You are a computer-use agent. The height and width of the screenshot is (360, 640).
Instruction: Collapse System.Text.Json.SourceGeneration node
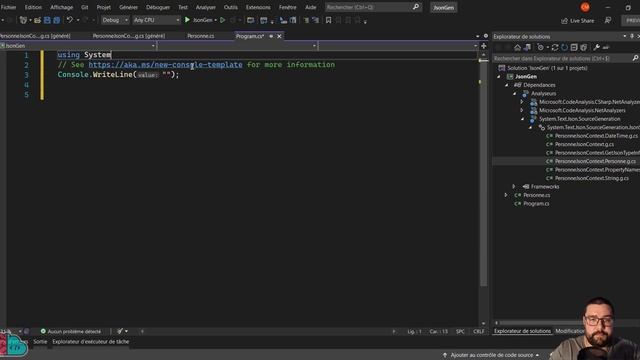522,119
